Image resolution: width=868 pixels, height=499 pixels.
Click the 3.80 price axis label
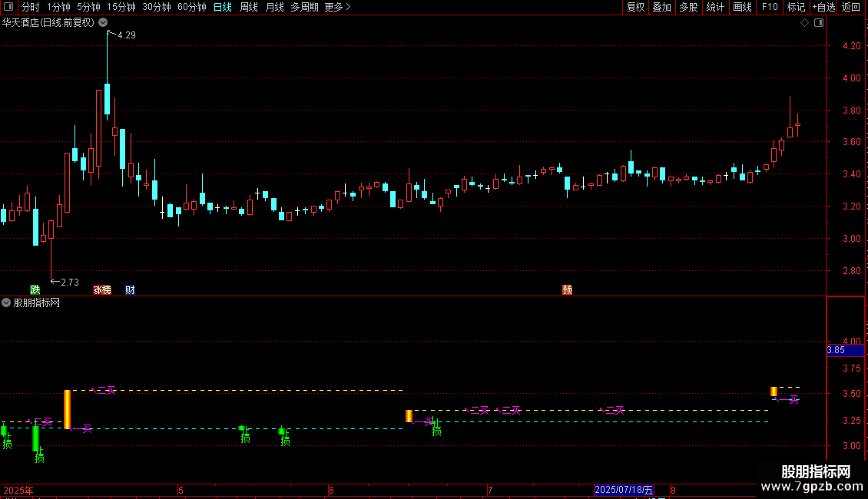tap(851, 110)
